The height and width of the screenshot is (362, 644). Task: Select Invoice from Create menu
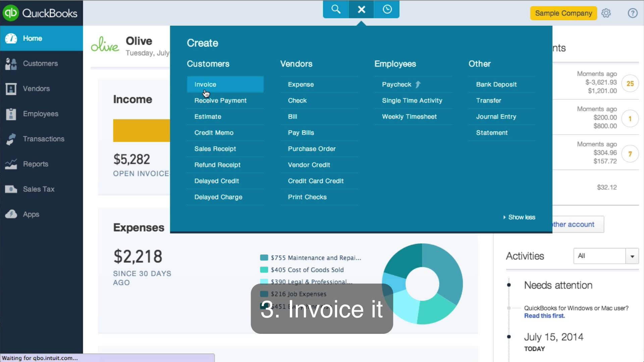(x=225, y=84)
